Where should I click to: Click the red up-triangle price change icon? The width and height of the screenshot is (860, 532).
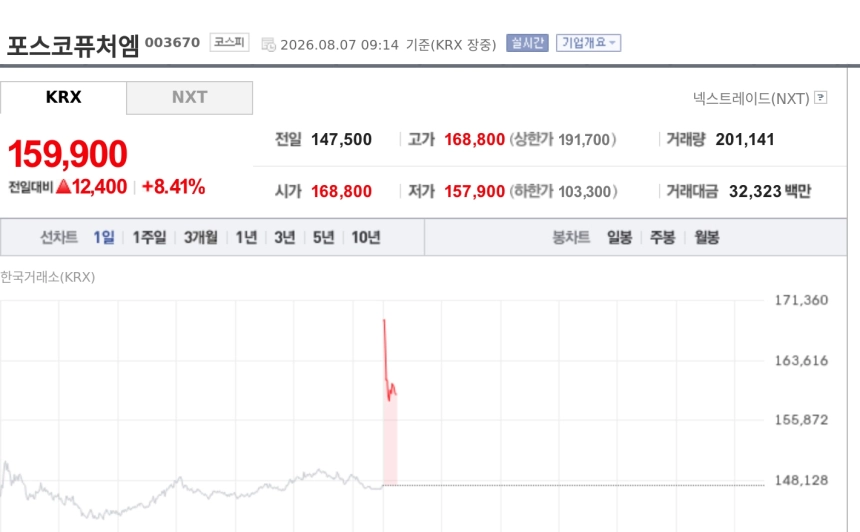coord(64,186)
